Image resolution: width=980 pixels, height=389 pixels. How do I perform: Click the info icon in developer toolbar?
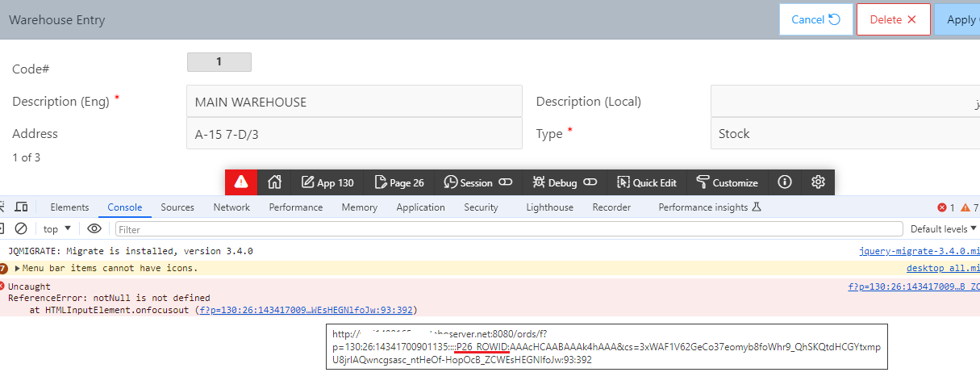coord(785,182)
